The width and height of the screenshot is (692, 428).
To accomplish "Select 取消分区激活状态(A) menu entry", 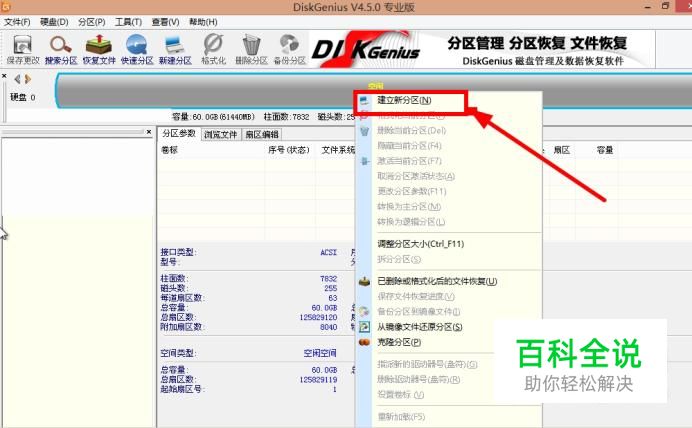I will (x=416, y=176).
